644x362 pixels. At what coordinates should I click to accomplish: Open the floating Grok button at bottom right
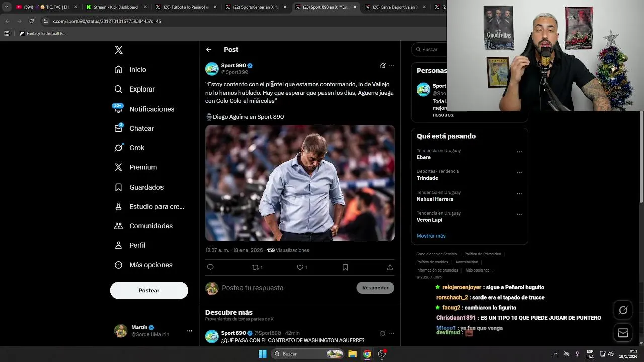pyautogui.click(x=623, y=310)
